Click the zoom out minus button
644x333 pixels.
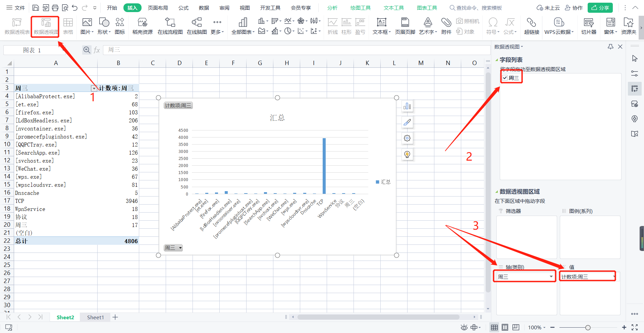tap(552, 327)
